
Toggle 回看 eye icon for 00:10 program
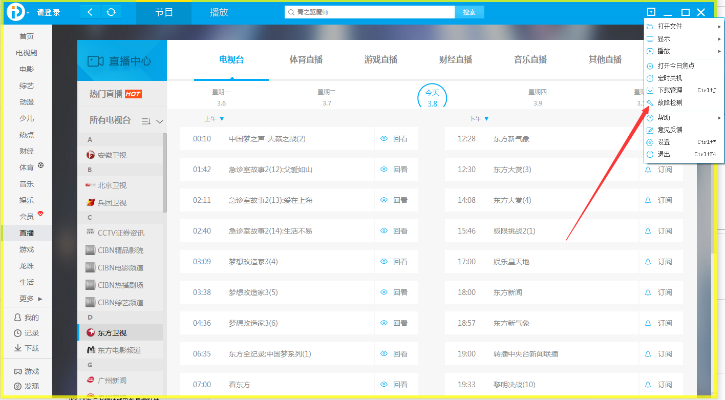384,139
